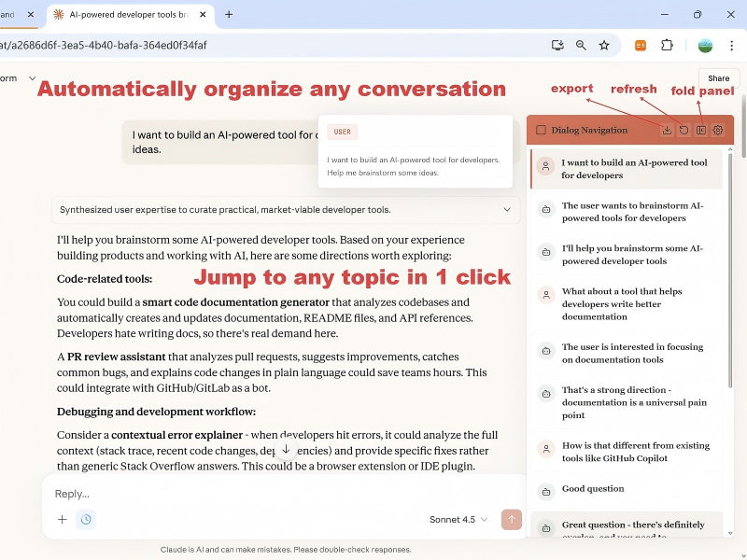Click the bot icon beside 'Good question'
747x560 pixels.
[546, 492]
